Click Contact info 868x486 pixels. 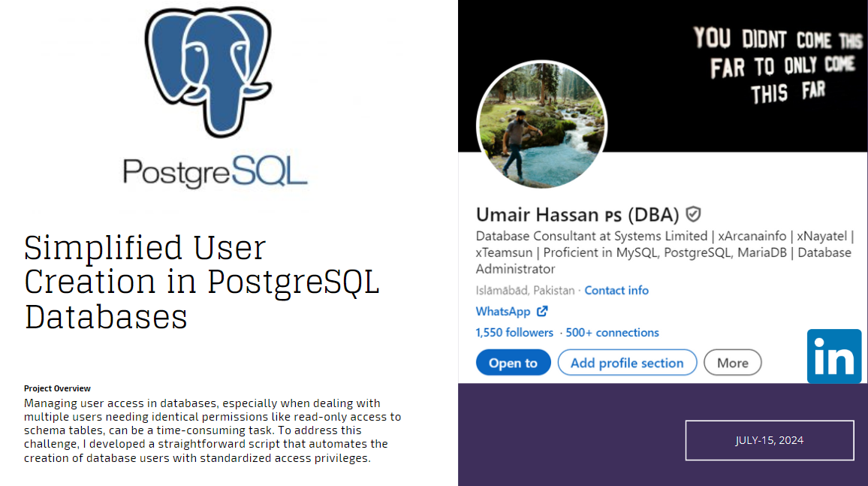[x=616, y=290]
